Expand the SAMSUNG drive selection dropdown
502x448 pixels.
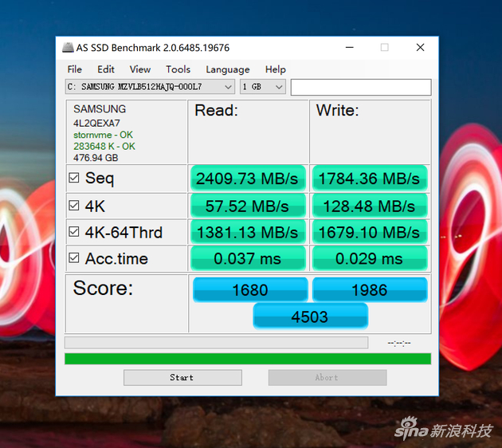[150, 87]
